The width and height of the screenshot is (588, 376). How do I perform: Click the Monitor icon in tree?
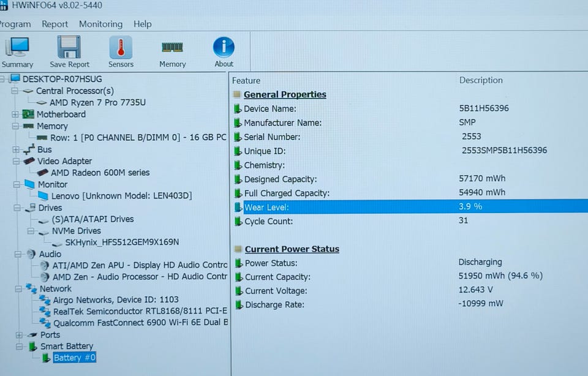pos(29,184)
